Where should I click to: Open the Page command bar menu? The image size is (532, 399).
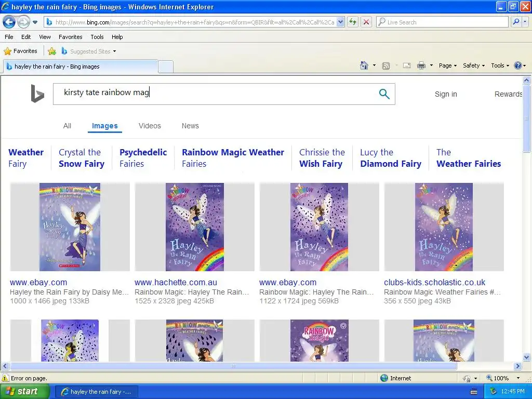click(447, 65)
